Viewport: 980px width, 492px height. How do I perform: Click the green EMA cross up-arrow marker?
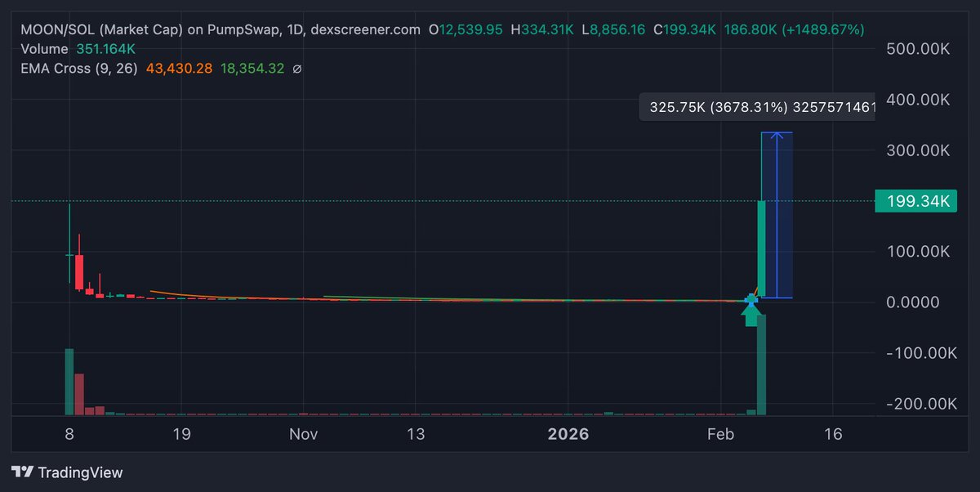[x=751, y=315]
